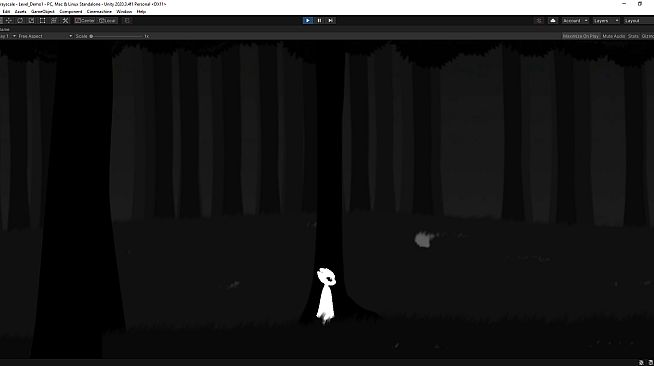Open the cache server status icon
The height and width of the screenshot is (366, 654).
pyautogui.click(x=650, y=363)
